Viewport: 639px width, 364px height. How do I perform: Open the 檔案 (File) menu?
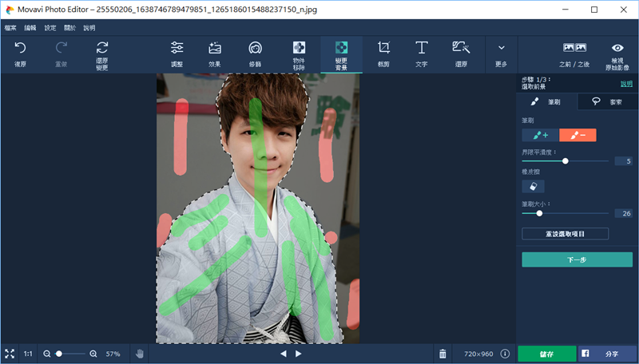pyautogui.click(x=10, y=28)
